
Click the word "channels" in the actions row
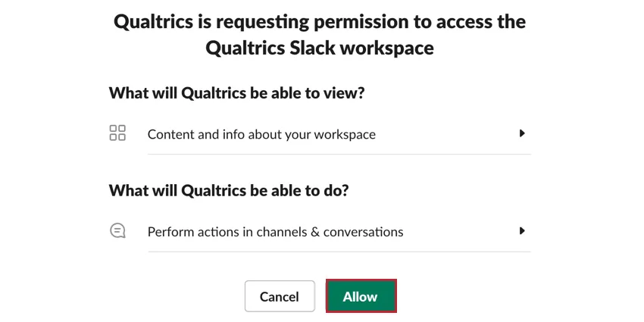pos(280,232)
